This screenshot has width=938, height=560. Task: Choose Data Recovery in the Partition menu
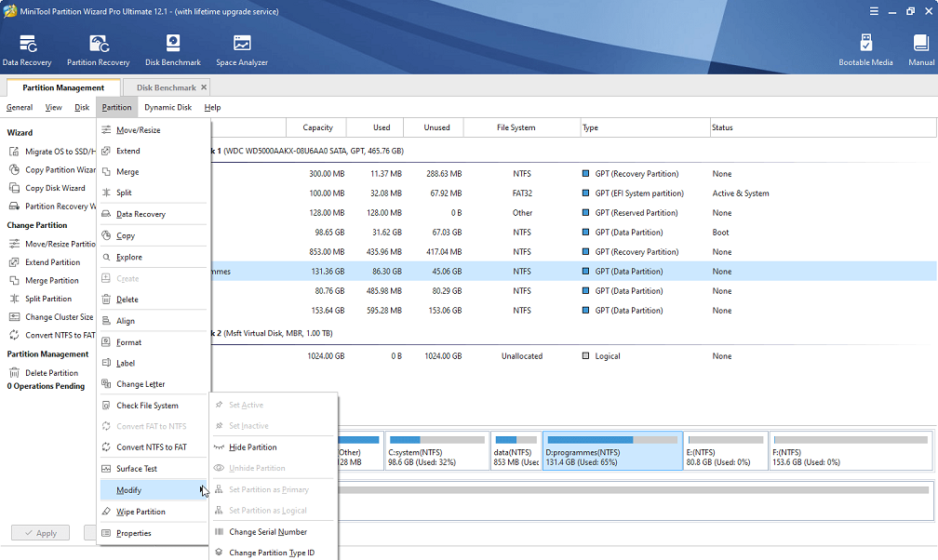pos(154,214)
